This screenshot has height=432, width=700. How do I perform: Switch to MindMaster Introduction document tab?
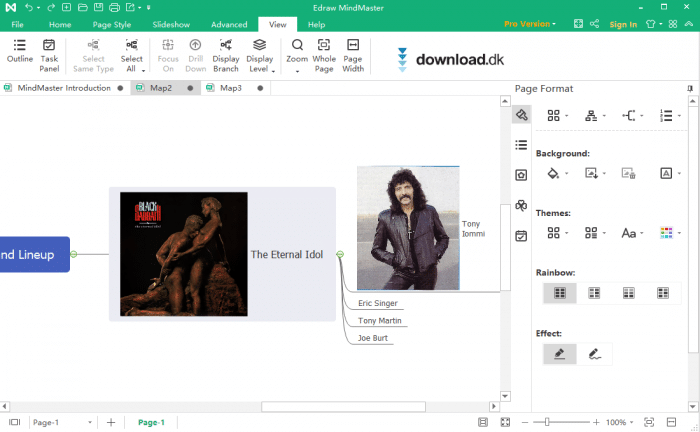click(x=63, y=88)
